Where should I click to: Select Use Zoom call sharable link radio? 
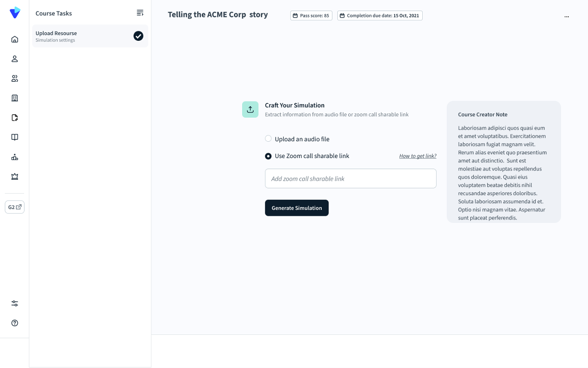(269, 156)
